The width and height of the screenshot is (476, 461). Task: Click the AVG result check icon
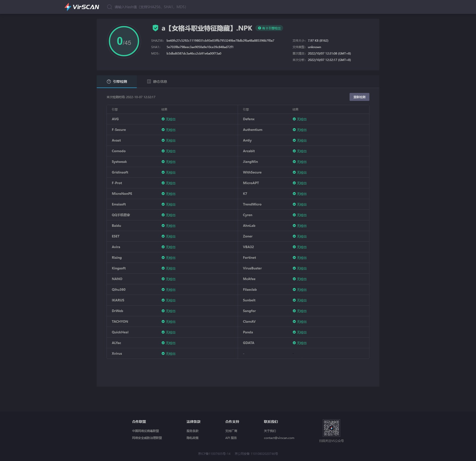pyautogui.click(x=163, y=119)
